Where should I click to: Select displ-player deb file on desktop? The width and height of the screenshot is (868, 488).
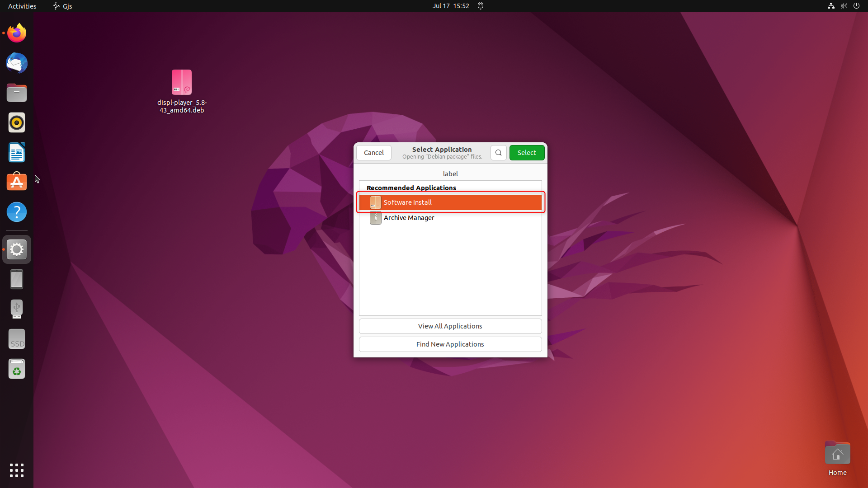pos(182,83)
